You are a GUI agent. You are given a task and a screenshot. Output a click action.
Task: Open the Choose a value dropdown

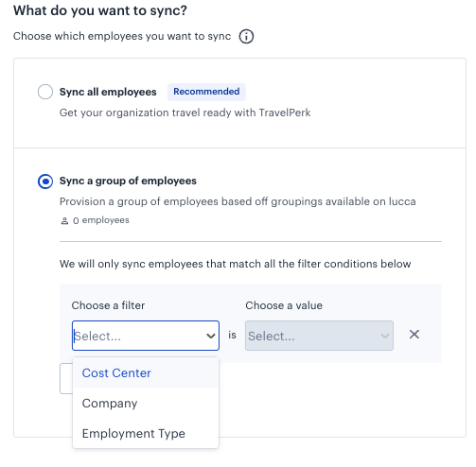coord(319,336)
